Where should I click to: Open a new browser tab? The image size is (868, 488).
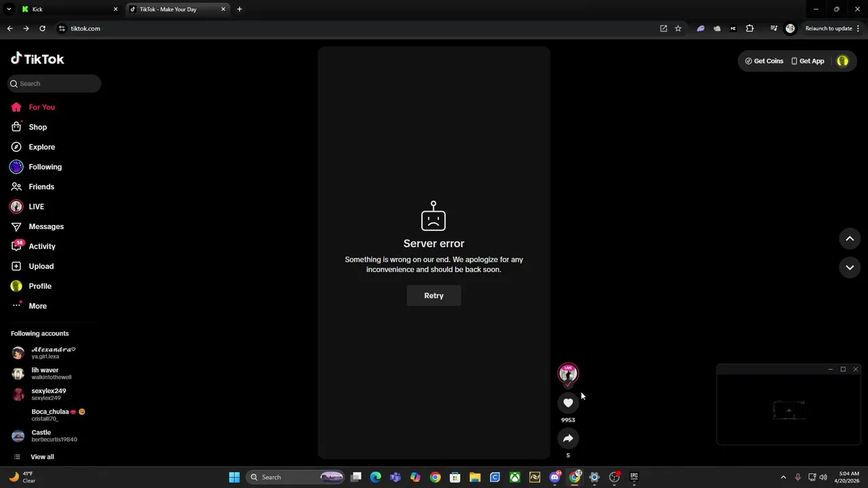click(239, 9)
